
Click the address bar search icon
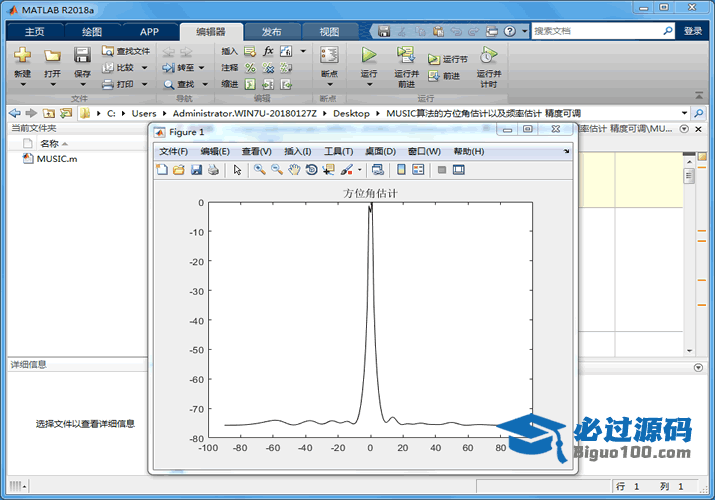pos(699,113)
